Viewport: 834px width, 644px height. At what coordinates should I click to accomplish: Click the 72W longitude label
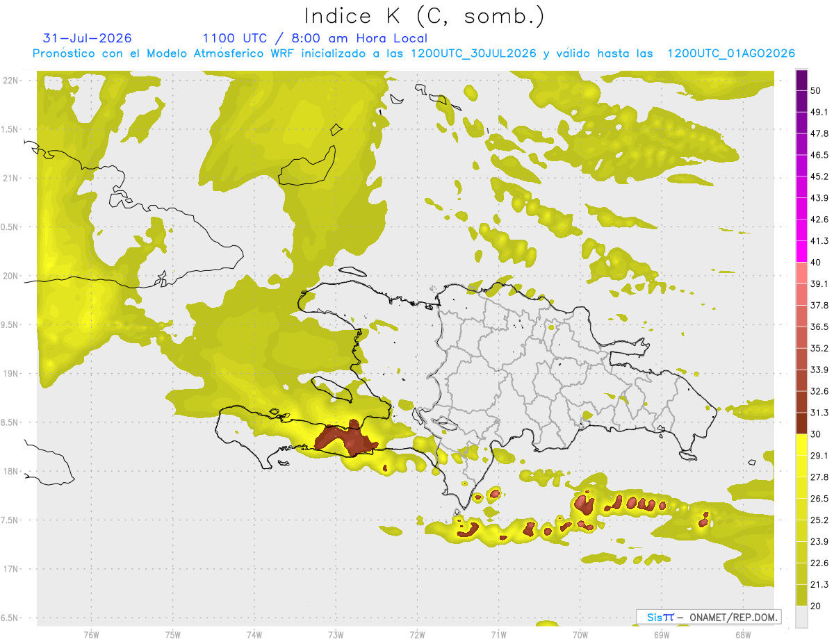[x=417, y=635]
